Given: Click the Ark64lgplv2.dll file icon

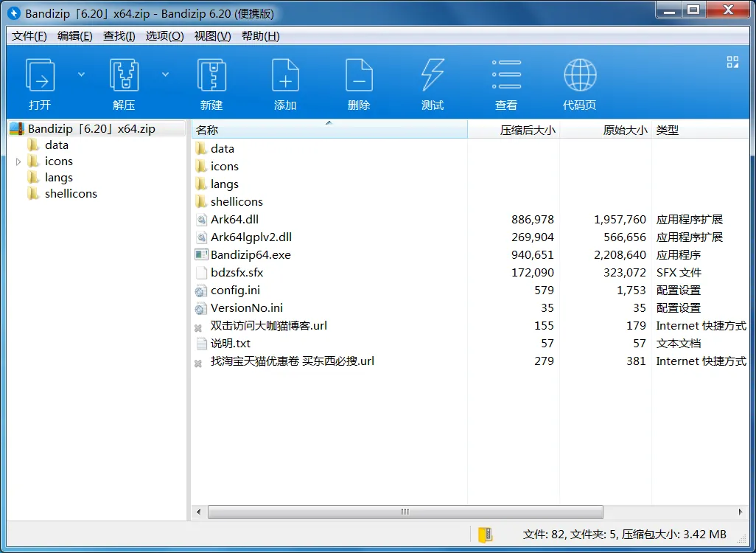Looking at the screenshot, I should click(201, 237).
